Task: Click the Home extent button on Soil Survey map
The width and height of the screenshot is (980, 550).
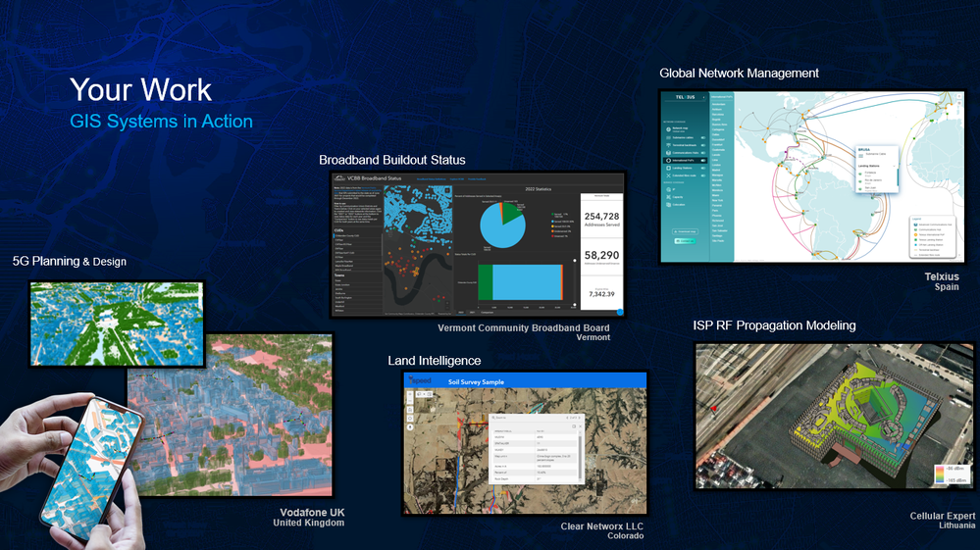Action: click(410, 410)
